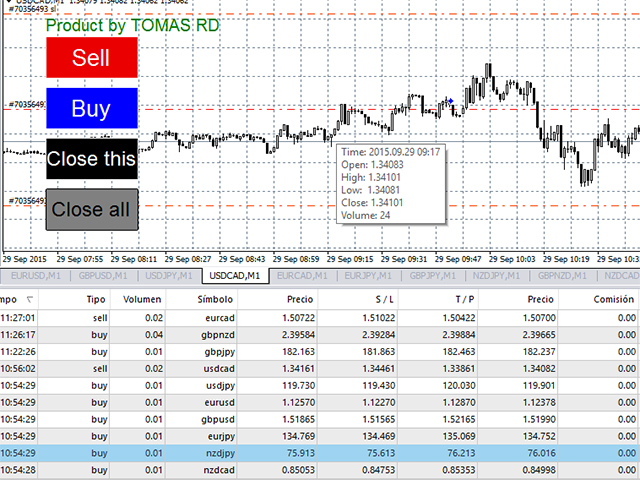Select the eurcad sell order row
This screenshot has width=640, height=480.
[320, 318]
